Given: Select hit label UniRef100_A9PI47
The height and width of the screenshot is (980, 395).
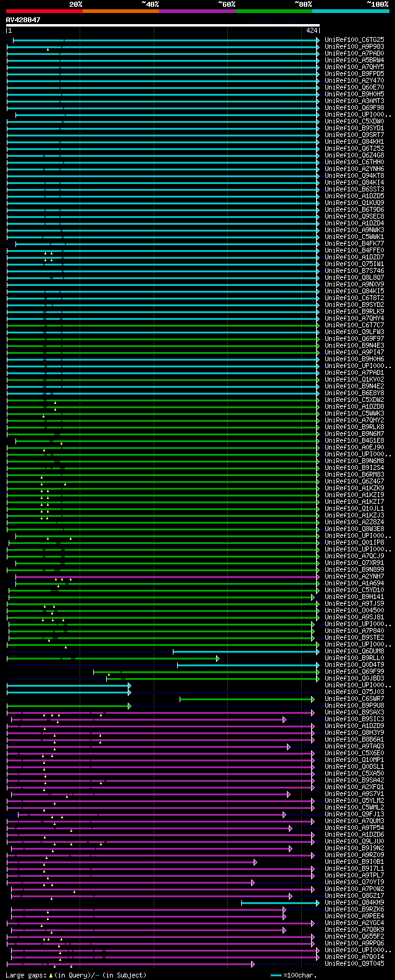Looking at the screenshot, I should coord(354,352).
